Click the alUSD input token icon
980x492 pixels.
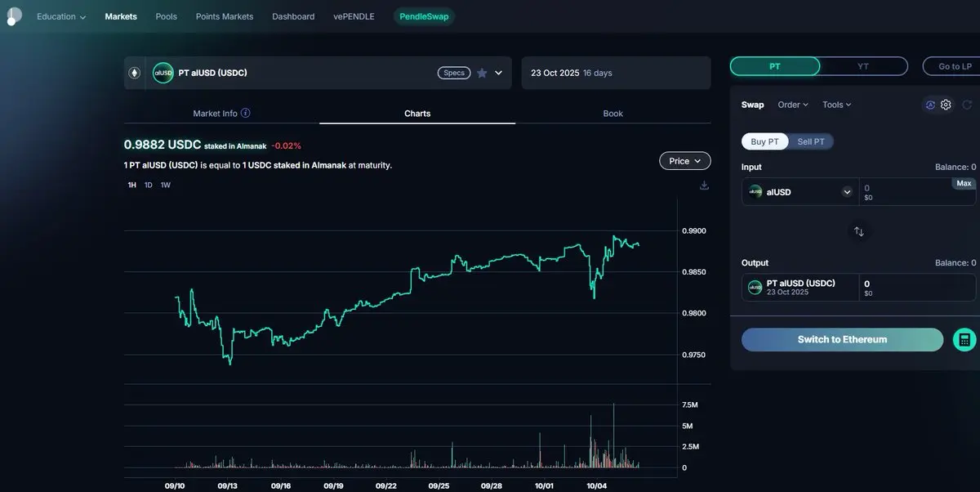click(755, 192)
